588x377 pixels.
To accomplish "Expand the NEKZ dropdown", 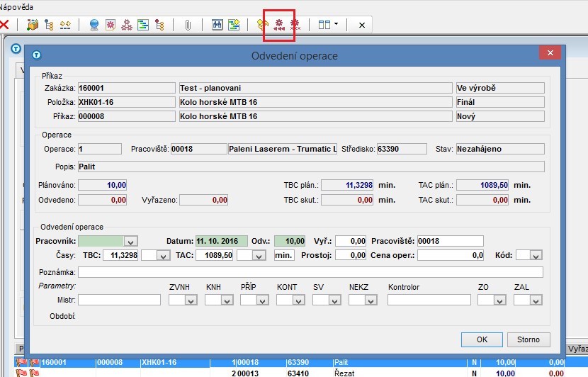I will pos(371,300).
